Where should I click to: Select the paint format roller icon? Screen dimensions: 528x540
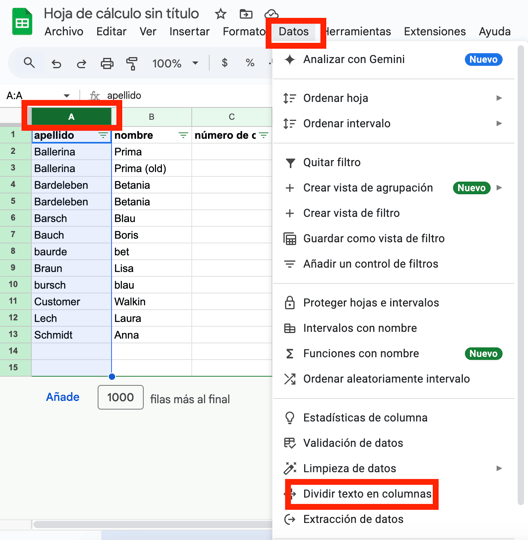[x=132, y=64]
